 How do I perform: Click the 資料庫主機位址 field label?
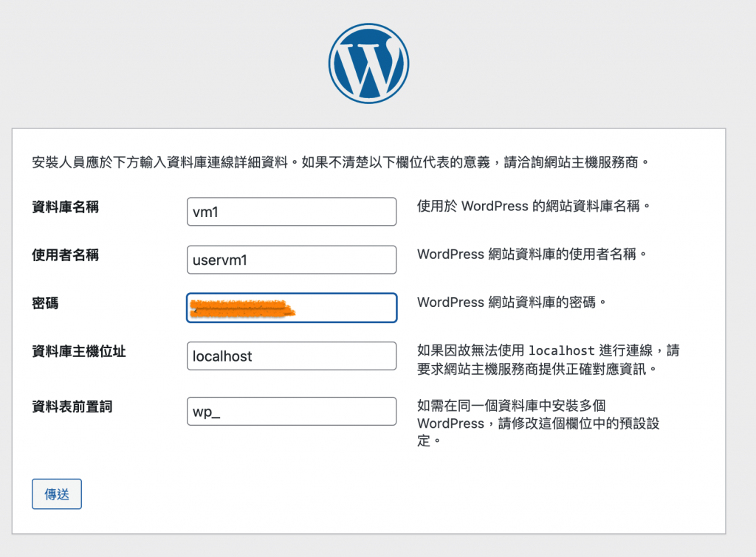tap(79, 351)
